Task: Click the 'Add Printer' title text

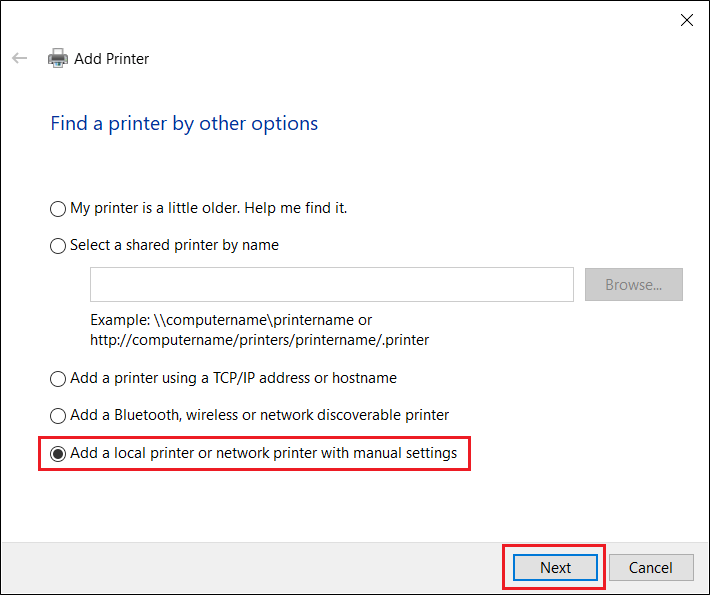Action: (x=111, y=59)
